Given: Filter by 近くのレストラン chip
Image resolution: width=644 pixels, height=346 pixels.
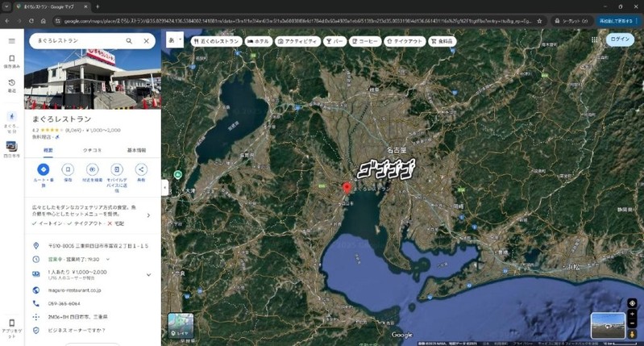Looking at the screenshot, I should pos(216,41).
